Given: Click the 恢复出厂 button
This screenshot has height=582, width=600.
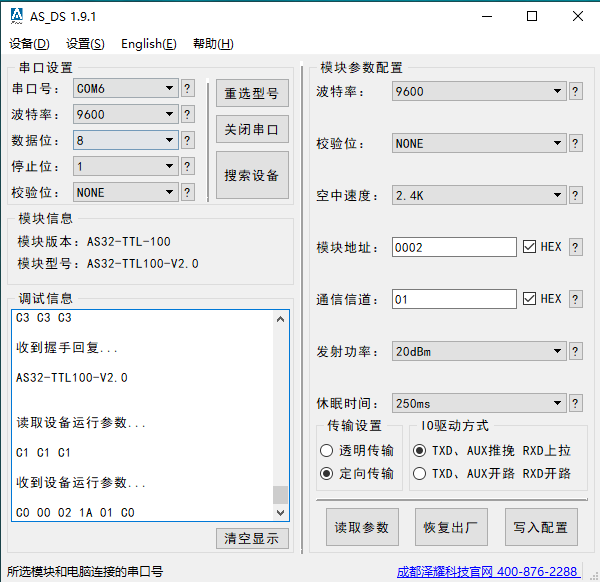Looking at the screenshot, I should tap(451, 527).
